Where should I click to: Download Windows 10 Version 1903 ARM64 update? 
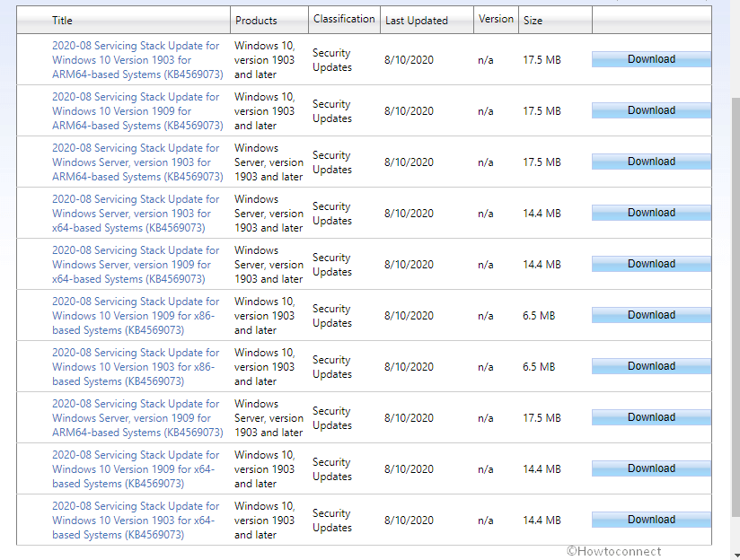(651, 59)
